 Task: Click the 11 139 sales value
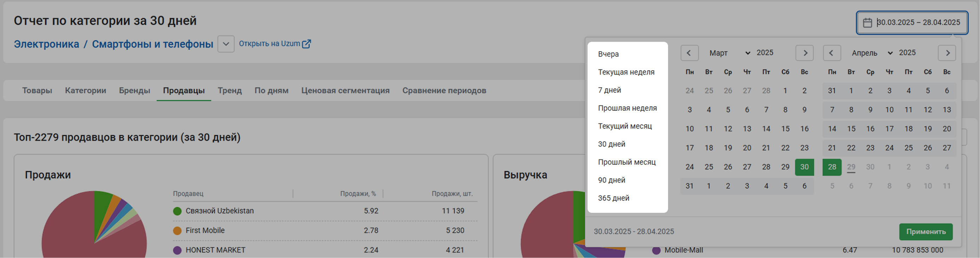[x=453, y=211]
